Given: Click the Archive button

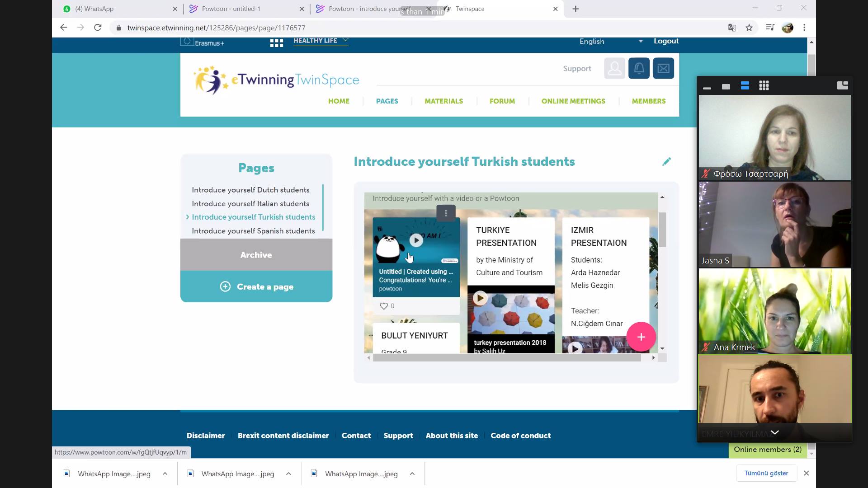Looking at the screenshot, I should pyautogui.click(x=256, y=255).
